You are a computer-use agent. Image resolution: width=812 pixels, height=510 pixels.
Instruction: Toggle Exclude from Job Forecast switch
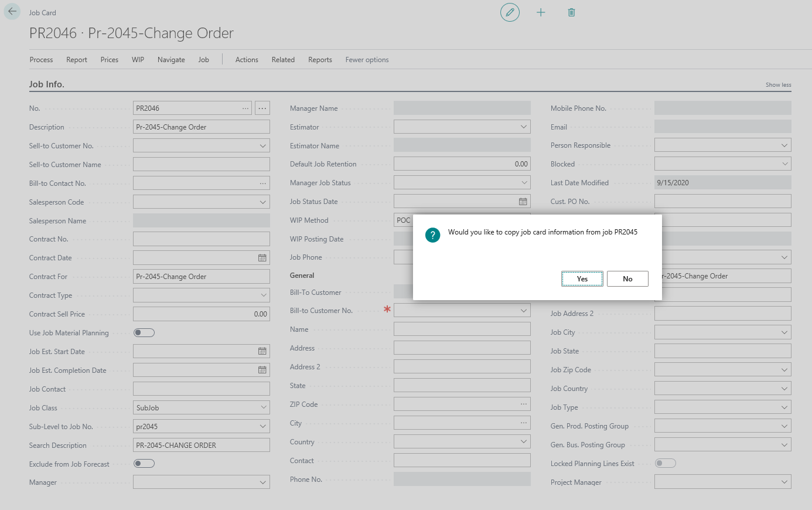coord(144,464)
